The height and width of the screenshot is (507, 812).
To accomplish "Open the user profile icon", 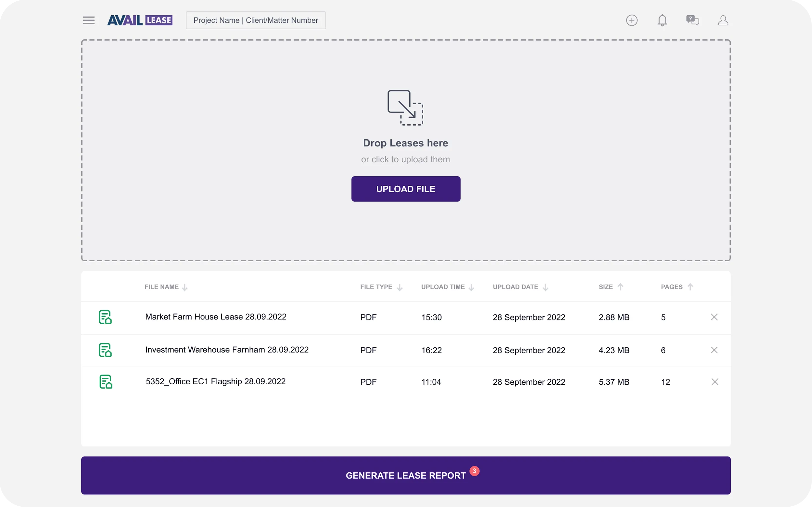I will click(x=723, y=20).
